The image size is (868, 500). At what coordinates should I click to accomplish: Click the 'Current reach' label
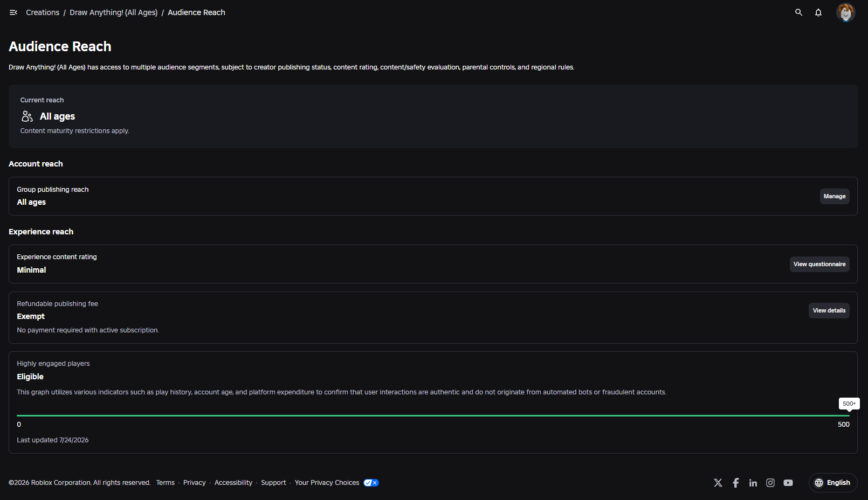pos(42,100)
